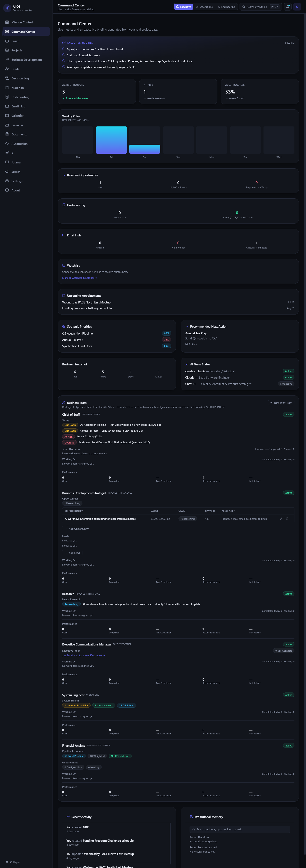Switch to the Engineering view tab
The image size is (306, 868).
226,7
